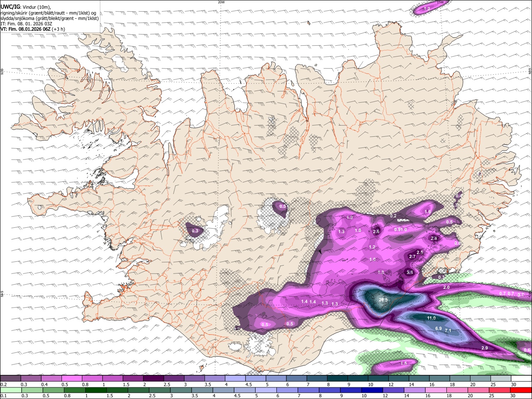Select the VT valid time line
The width and height of the screenshot is (532, 399).
coord(32,29)
